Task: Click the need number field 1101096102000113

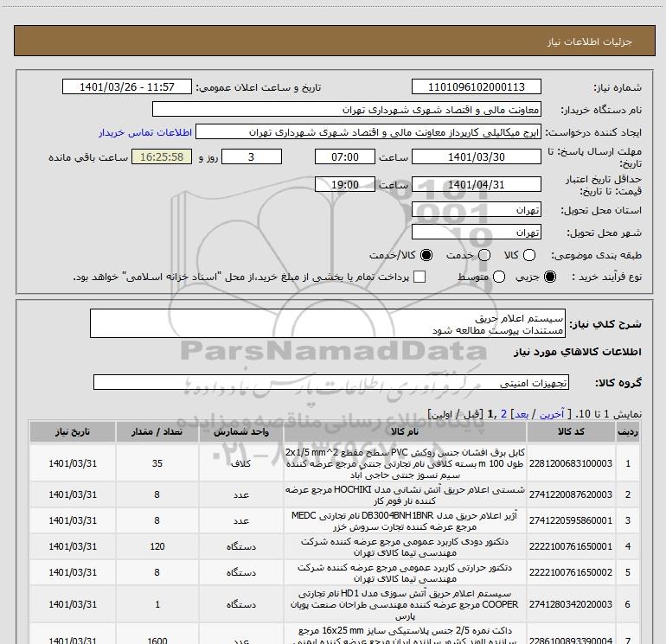Action: [476, 86]
